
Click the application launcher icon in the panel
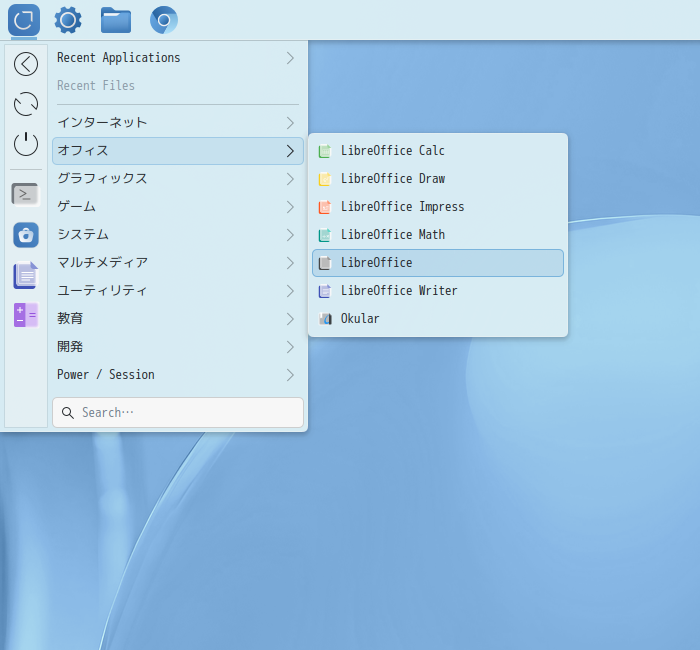point(24,20)
